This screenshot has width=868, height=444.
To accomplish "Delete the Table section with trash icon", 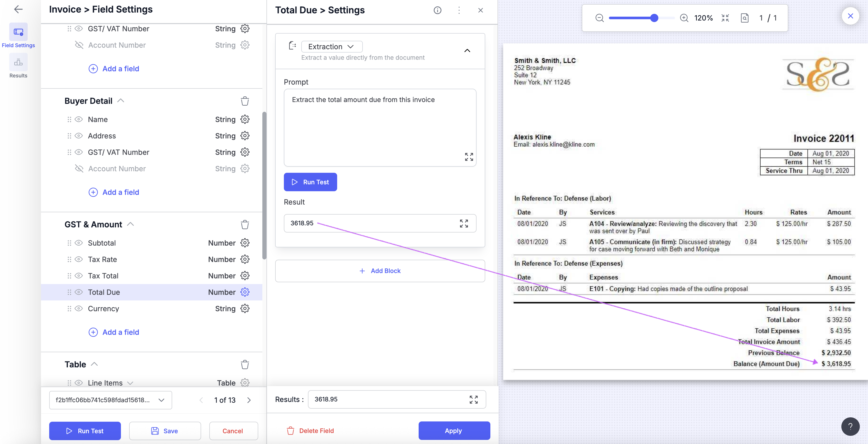I will (245, 365).
